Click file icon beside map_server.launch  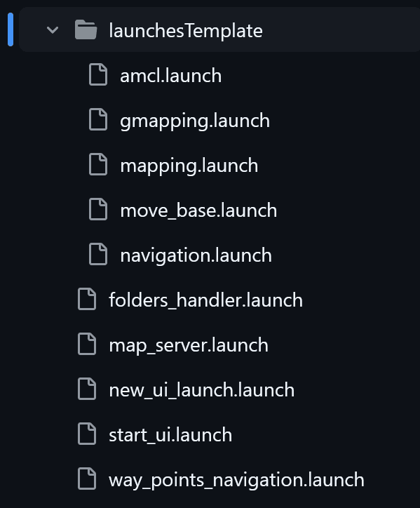click(x=87, y=344)
